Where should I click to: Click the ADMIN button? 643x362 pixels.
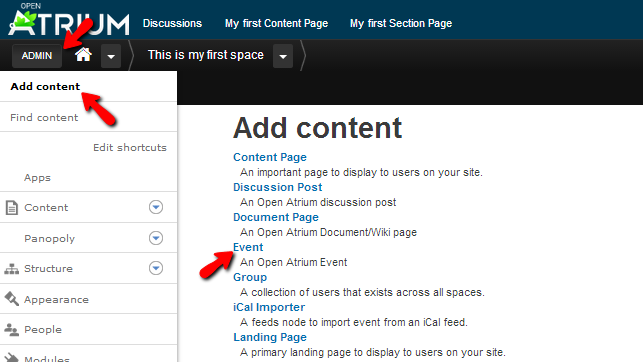click(x=37, y=56)
